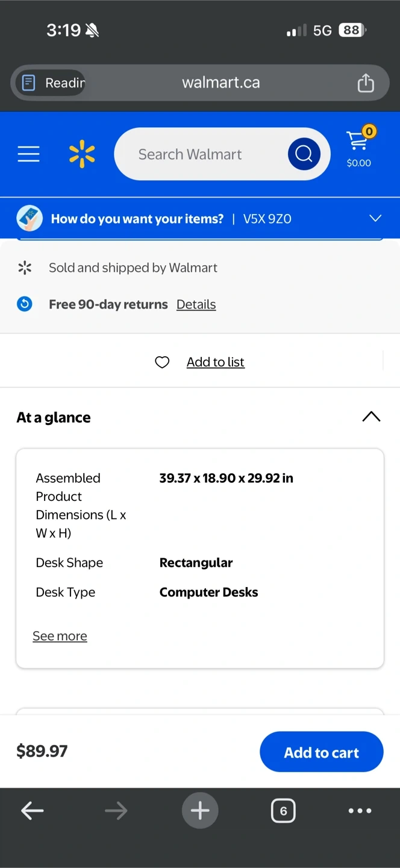Collapse the At a glance section

click(371, 417)
